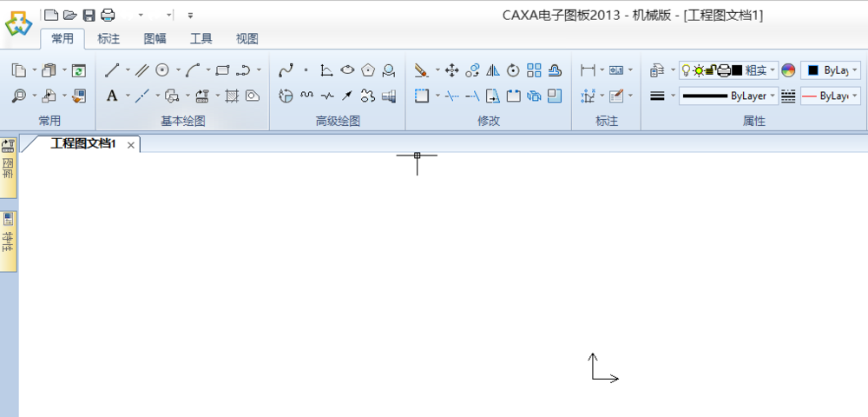Click the Copy icon in 常用 group
This screenshot has width=868, height=417.
19,70
